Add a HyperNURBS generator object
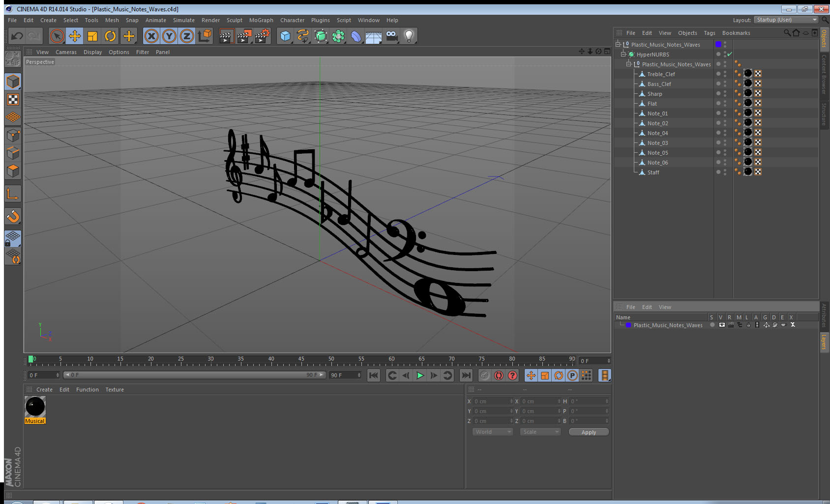The height and width of the screenshot is (504, 830). tap(321, 36)
